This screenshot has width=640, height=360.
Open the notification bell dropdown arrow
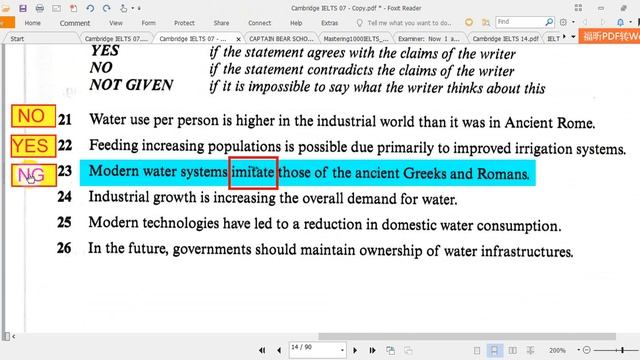(x=630, y=22)
